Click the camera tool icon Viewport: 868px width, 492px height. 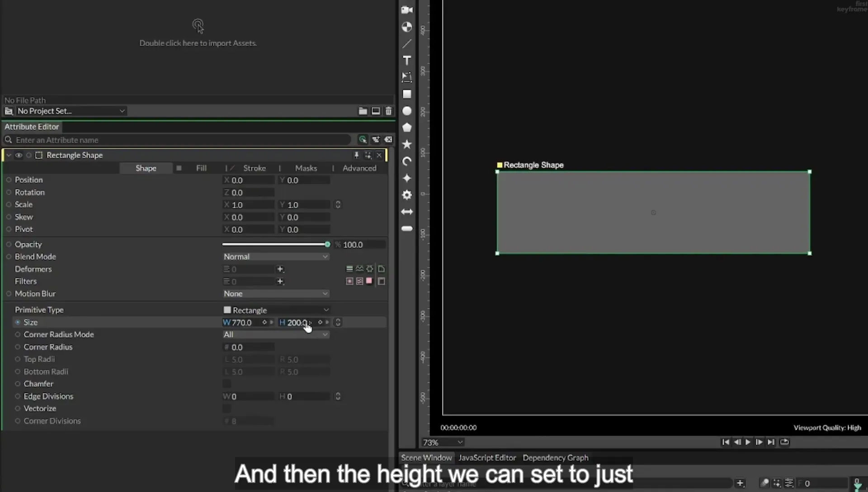pyautogui.click(x=407, y=10)
